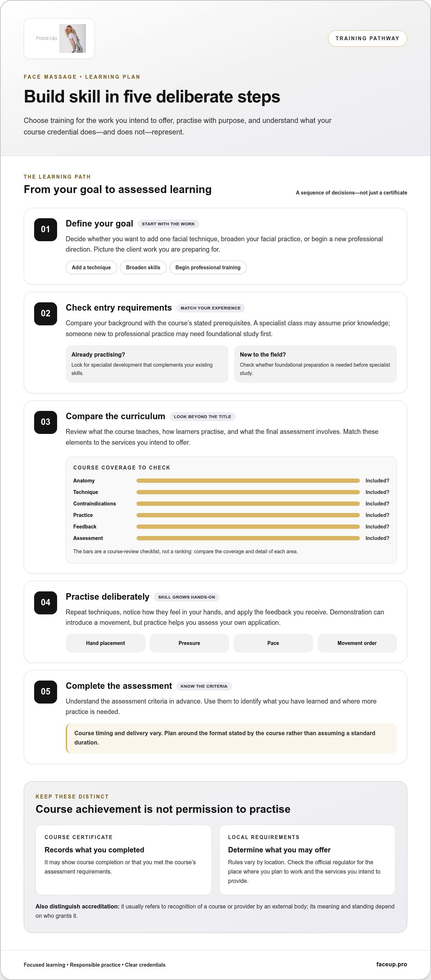Image resolution: width=431 pixels, height=980 pixels.
Task: Open the Course Certificate card
Action: click(x=124, y=860)
